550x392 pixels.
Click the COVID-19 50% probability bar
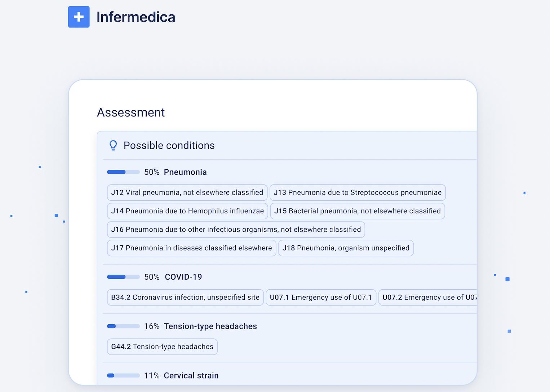(x=123, y=277)
